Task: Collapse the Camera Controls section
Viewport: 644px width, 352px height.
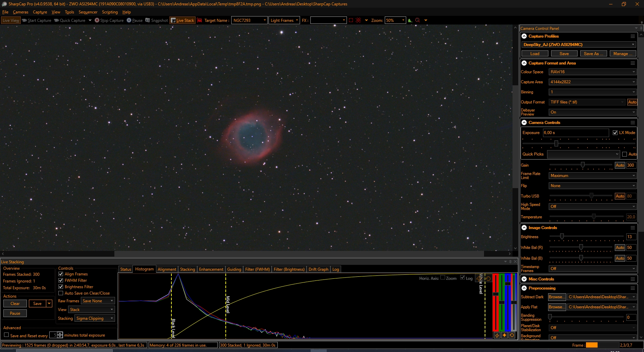Action: [524, 123]
